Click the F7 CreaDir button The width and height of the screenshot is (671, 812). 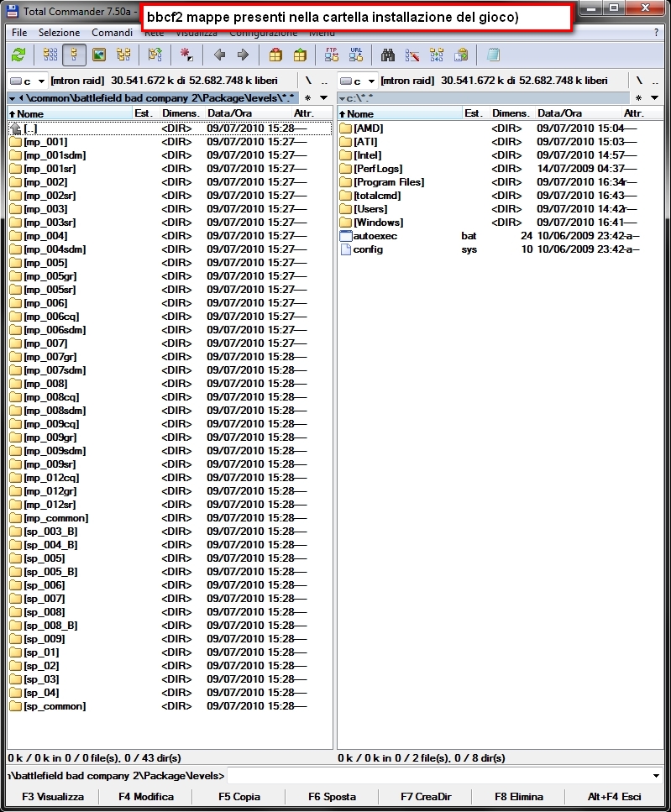(x=426, y=796)
